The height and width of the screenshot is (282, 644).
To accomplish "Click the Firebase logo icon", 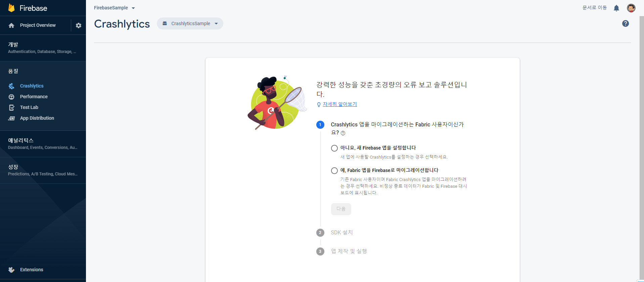I will pos(11,8).
